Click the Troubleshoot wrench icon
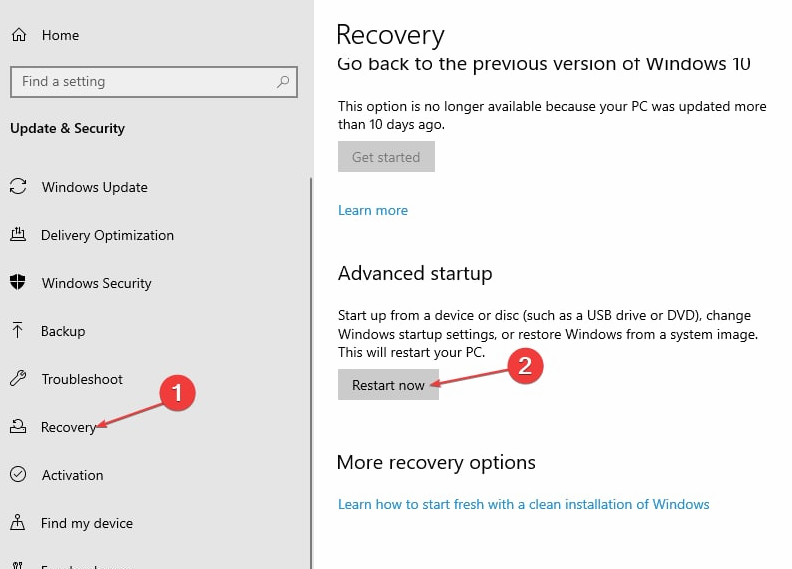This screenshot has height=569, width=792. 18,378
